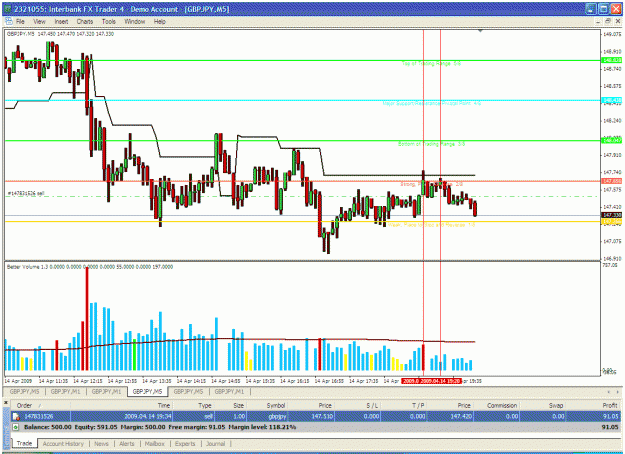625x454 pixels.
Task: Click the red 147.656 price tag on the axis
Action: coord(611,181)
